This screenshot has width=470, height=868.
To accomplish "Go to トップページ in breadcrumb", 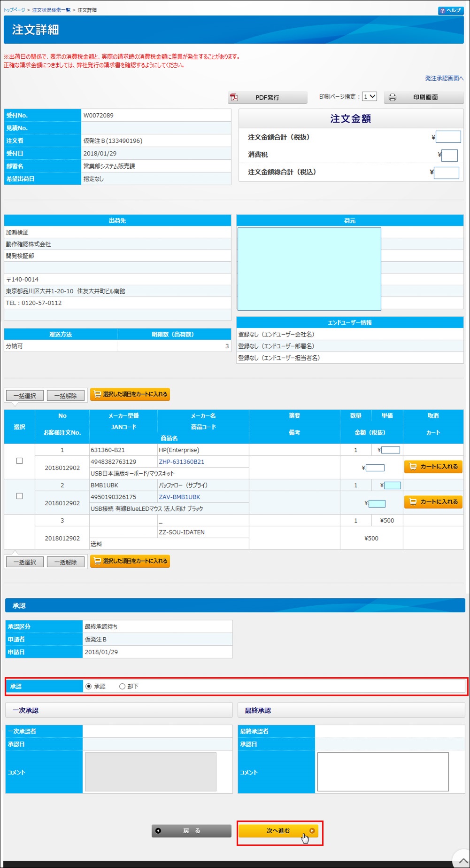I will pos(14,10).
